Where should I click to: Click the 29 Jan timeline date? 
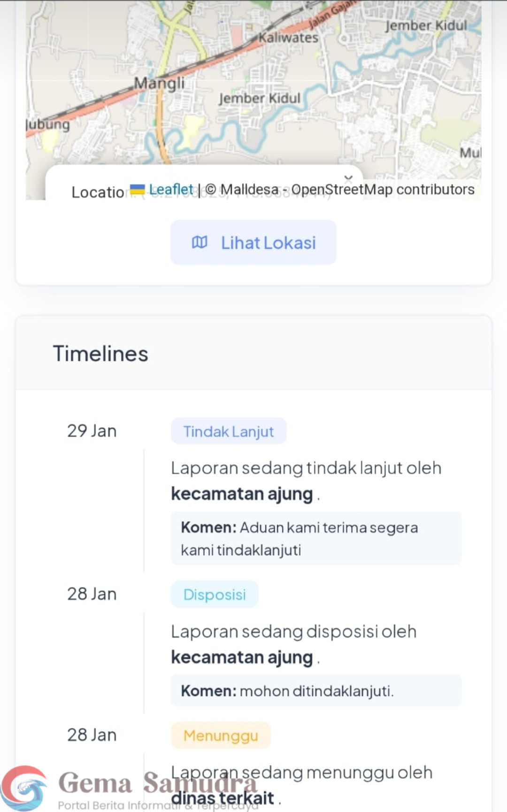(92, 431)
